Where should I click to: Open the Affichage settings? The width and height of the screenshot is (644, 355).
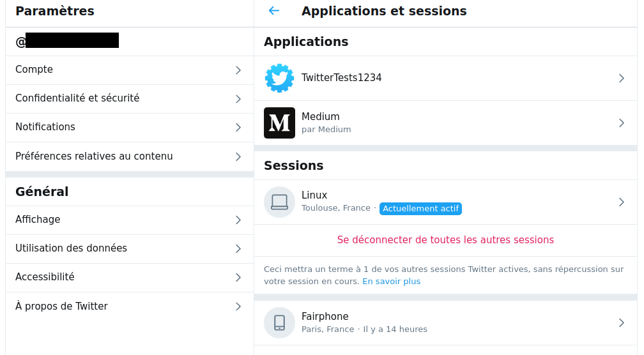click(129, 220)
